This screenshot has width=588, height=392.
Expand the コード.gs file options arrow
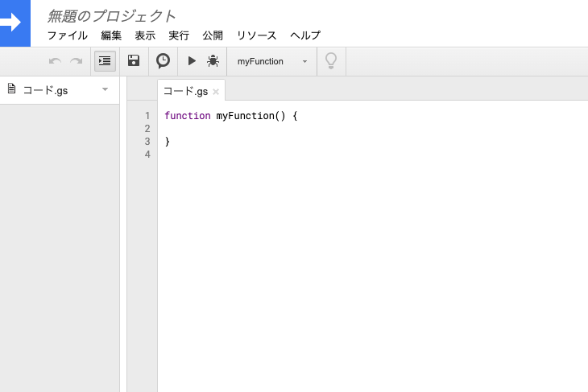(105, 89)
